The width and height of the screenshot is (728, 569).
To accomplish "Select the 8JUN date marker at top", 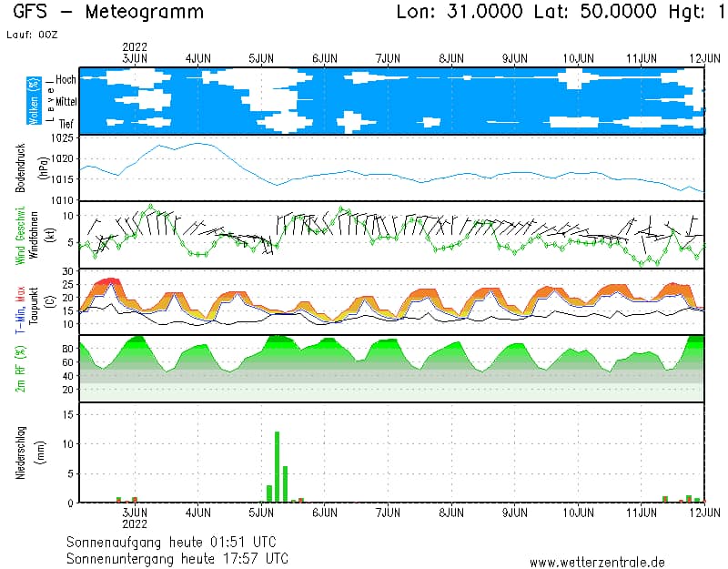I will pyautogui.click(x=451, y=57).
